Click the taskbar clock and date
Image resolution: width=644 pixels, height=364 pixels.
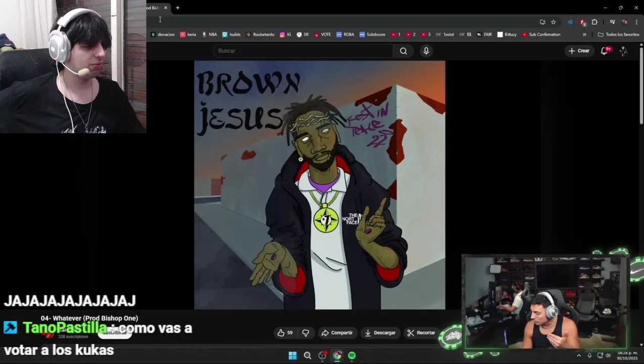(627, 355)
